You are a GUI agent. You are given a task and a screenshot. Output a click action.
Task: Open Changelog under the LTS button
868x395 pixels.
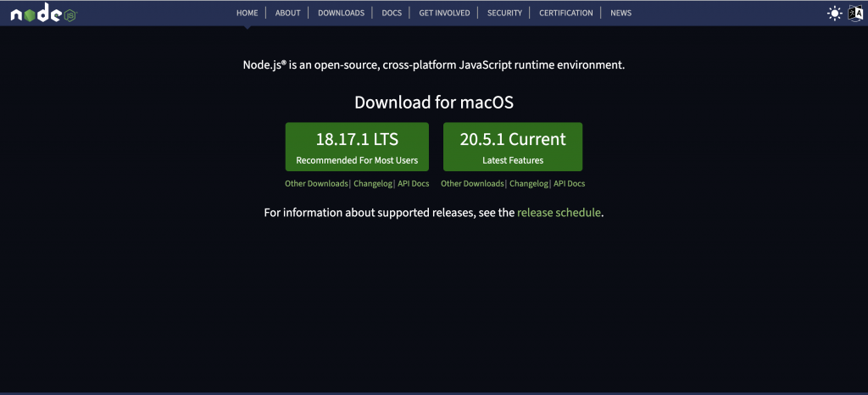(x=373, y=184)
